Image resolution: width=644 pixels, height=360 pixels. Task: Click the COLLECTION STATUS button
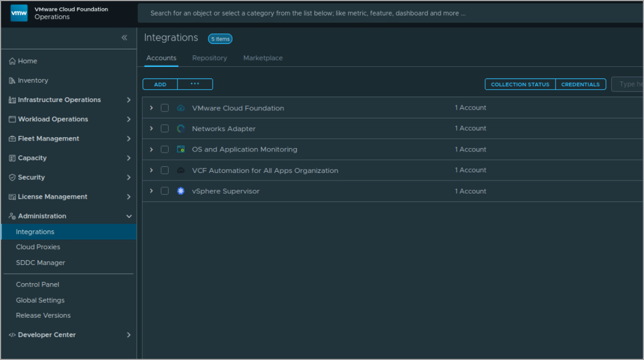(x=520, y=85)
